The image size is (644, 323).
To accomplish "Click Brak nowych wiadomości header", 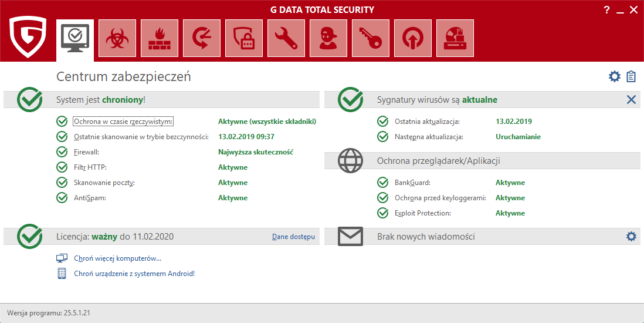I will click(x=426, y=236).
